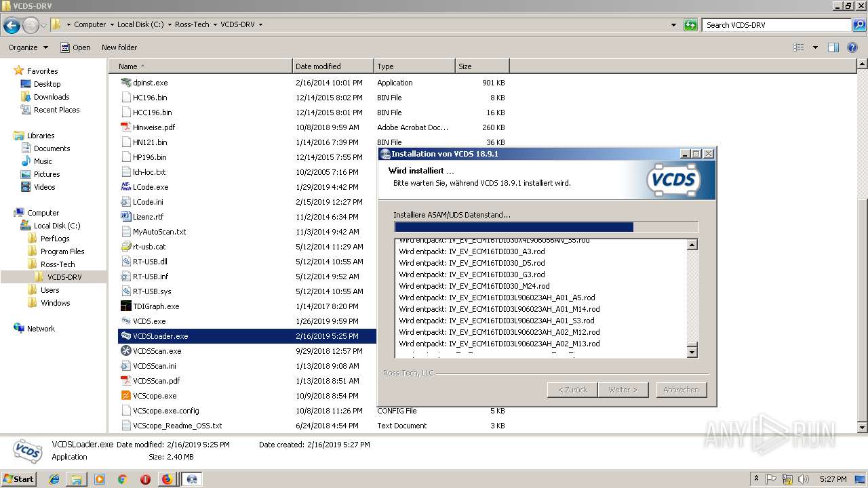Click the Back navigation arrow
The width and height of the screenshot is (868, 488).
[12, 26]
